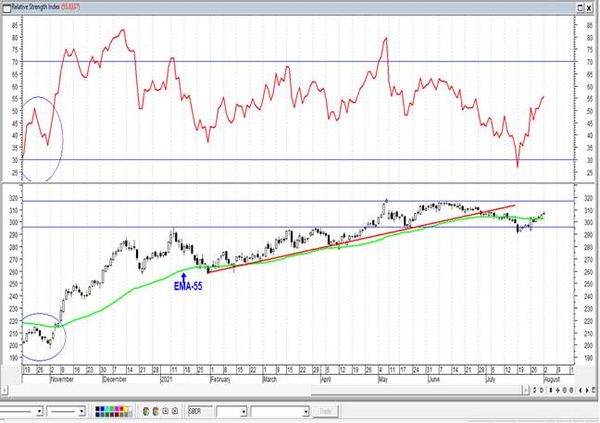The height and width of the screenshot is (423, 600).
Task: Click the greyed Trade button
Action: (x=325, y=412)
